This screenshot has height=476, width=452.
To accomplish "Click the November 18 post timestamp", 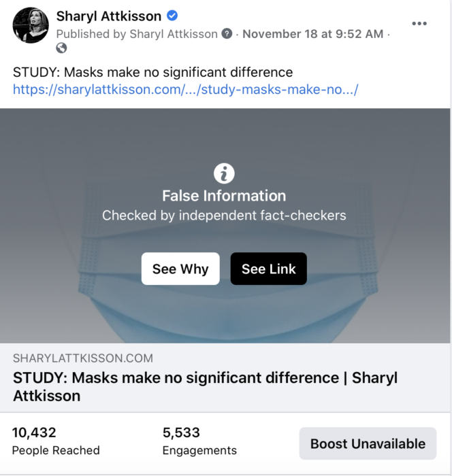I will pos(312,34).
